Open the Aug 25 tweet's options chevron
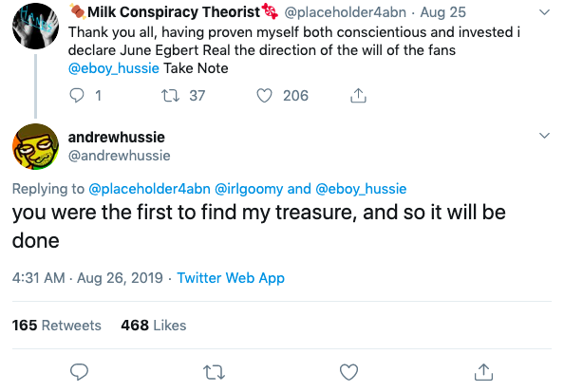Screen dimensions: 564x392 tap(545, 12)
